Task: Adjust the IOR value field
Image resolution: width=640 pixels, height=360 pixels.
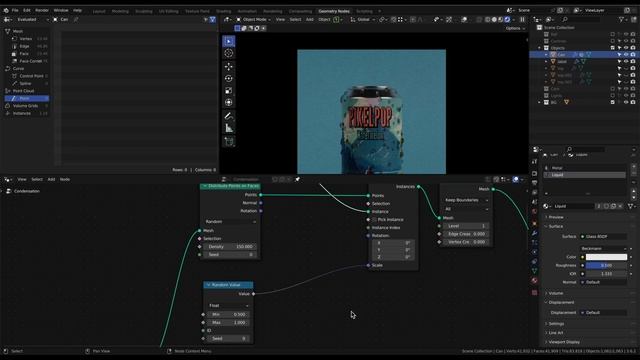Action: 606,274
